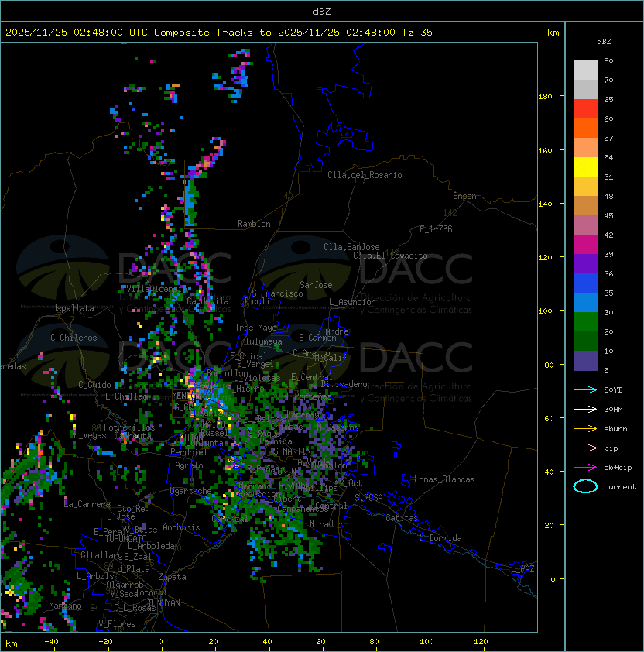
Task: Click the 'Marzano' map label
Action: [x=65, y=606]
